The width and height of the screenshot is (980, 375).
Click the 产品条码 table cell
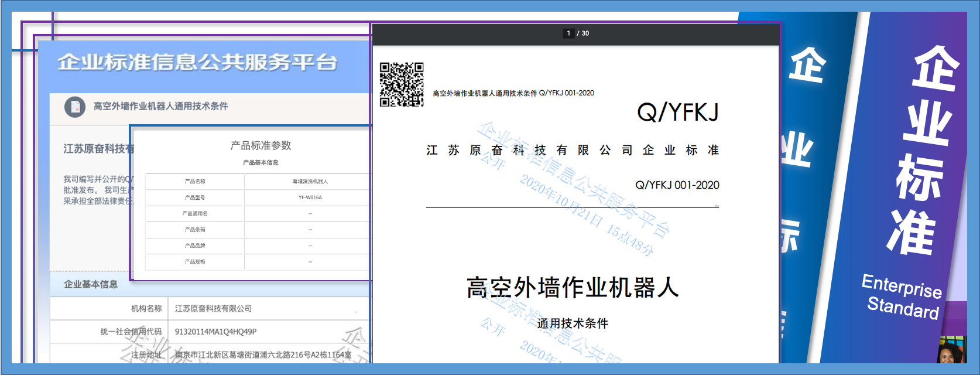pyautogui.click(x=195, y=230)
